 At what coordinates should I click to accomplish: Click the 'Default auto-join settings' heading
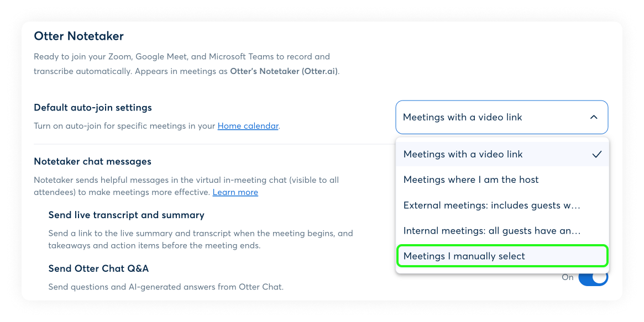pos(93,108)
